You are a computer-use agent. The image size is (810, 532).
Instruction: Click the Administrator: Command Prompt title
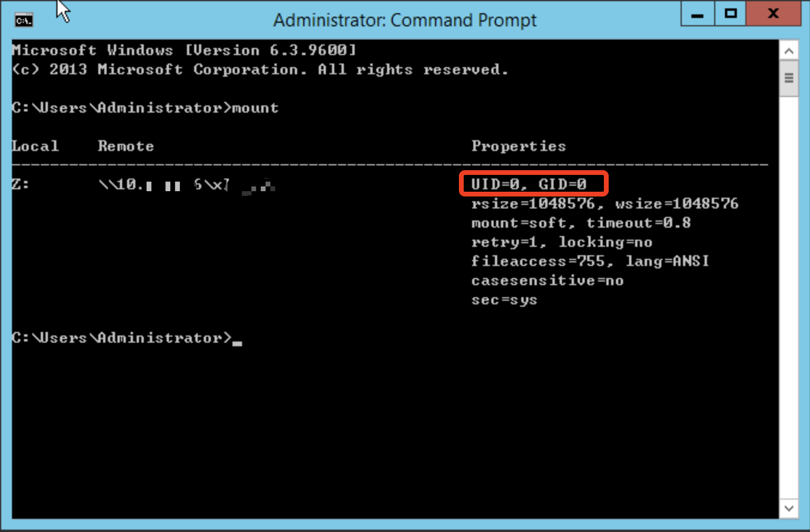404,20
